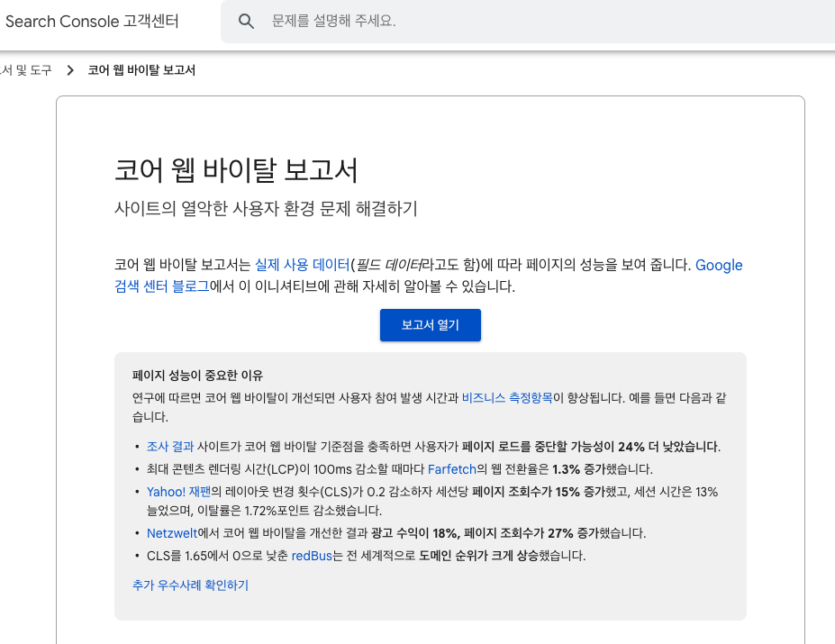Focus the 문제를 설명해 주세요 search field
Viewport: 835px width, 644px height.
pos(528,22)
